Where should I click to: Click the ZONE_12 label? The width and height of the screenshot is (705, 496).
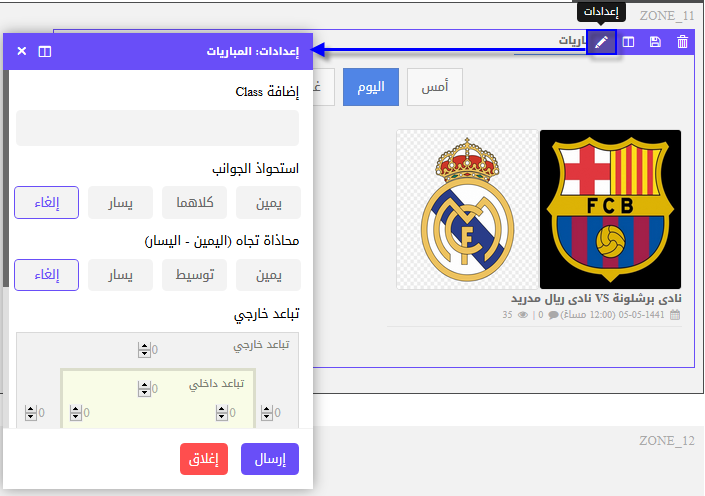tap(667, 440)
